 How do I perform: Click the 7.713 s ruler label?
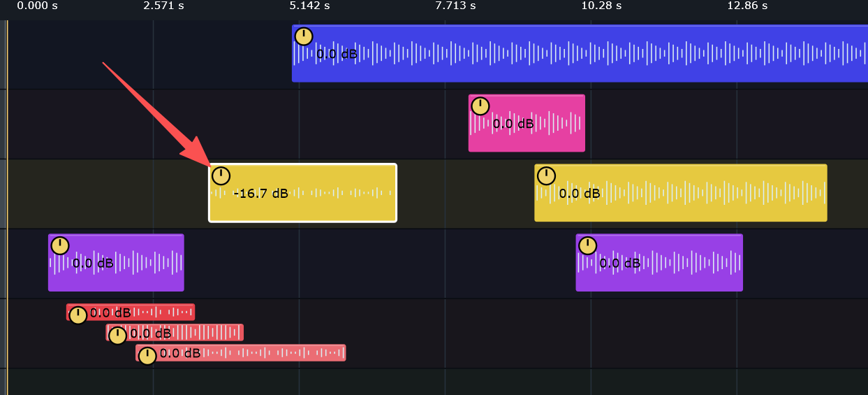(455, 6)
